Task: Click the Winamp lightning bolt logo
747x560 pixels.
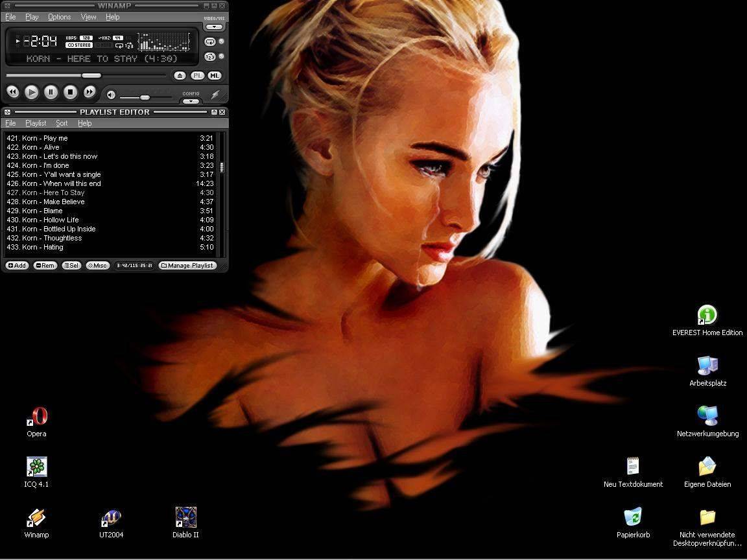Action: pos(215,95)
